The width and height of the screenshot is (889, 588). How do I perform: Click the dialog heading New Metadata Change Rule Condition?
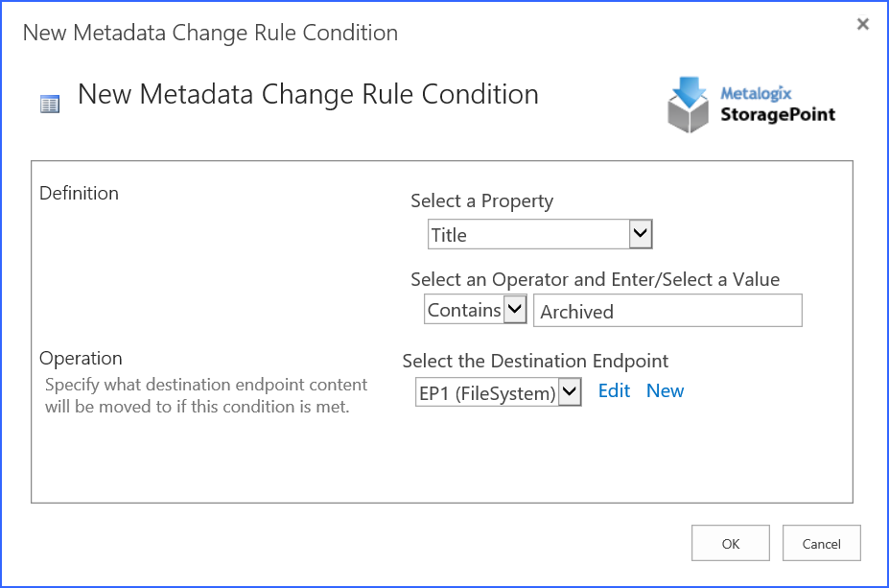pos(307,94)
